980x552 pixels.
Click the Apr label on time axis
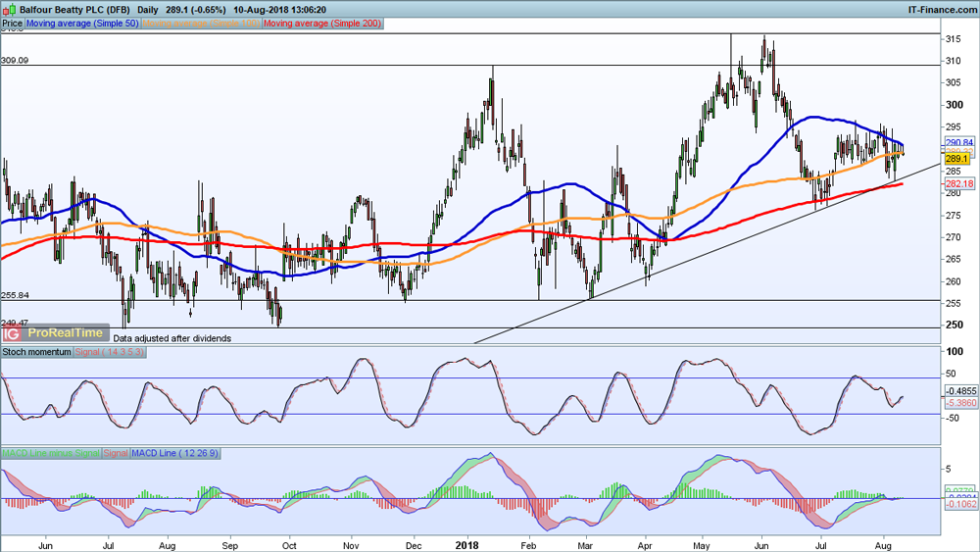tap(645, 546)
